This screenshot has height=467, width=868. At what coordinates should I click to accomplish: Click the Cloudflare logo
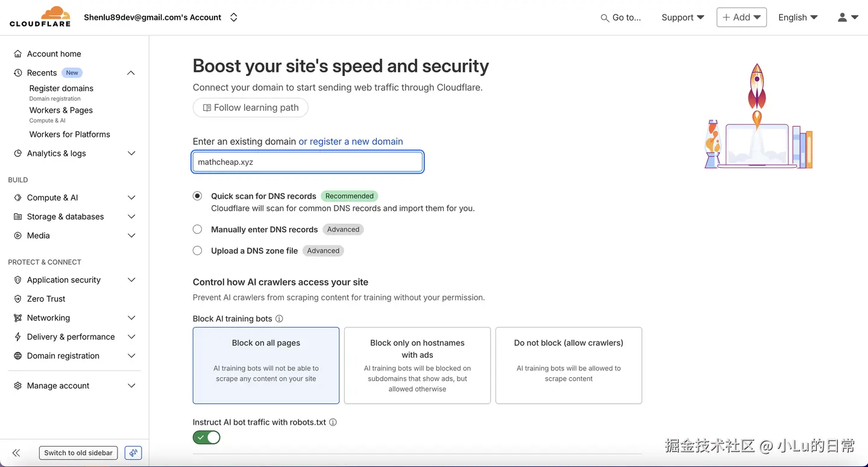coord(40,17)
